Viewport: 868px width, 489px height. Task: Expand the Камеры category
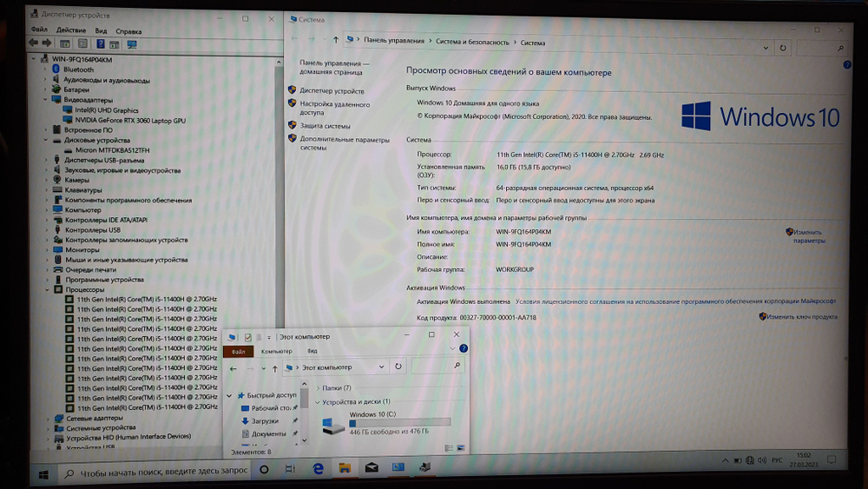(x=47, y=180)
